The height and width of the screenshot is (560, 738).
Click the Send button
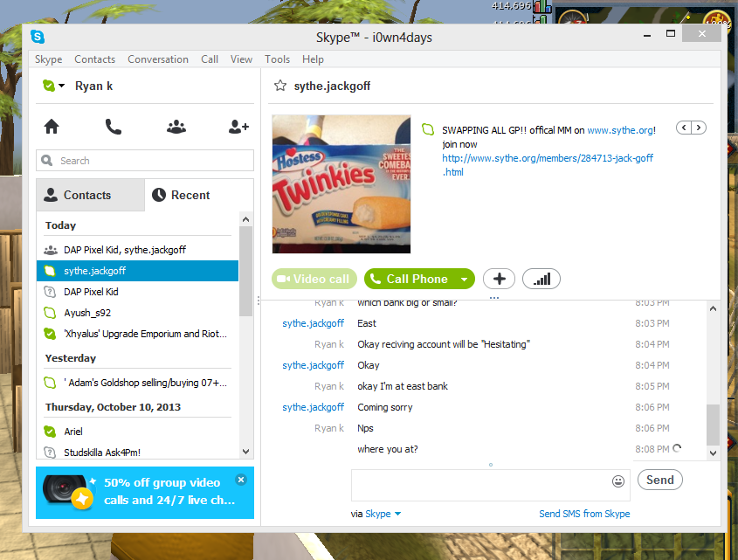660,480
